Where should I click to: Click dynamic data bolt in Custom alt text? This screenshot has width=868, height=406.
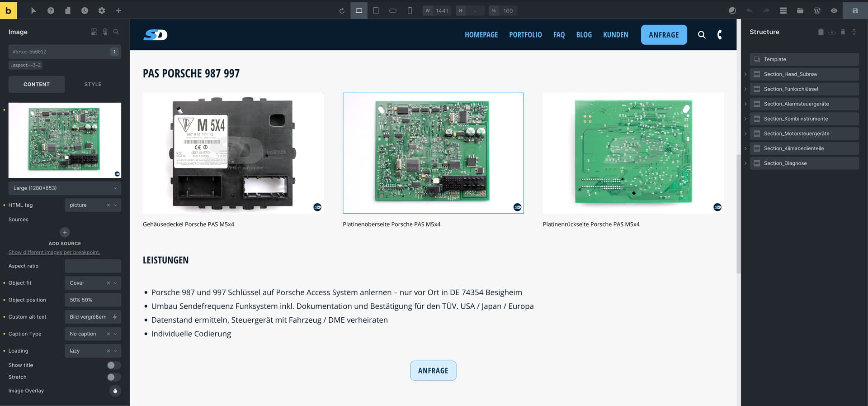(x=115, y=317)
